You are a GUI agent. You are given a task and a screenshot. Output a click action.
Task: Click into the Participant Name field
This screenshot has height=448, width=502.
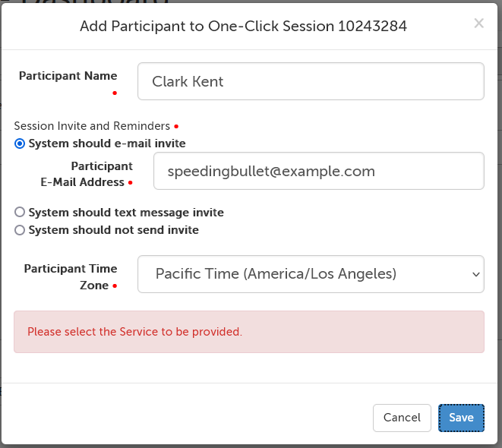(310, 81)
